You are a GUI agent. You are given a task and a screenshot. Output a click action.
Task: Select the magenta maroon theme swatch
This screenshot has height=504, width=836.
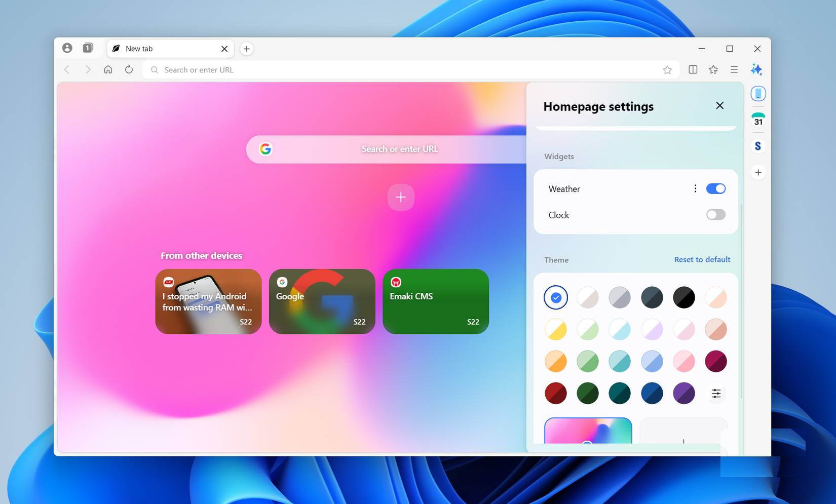(x=716, y=361)
